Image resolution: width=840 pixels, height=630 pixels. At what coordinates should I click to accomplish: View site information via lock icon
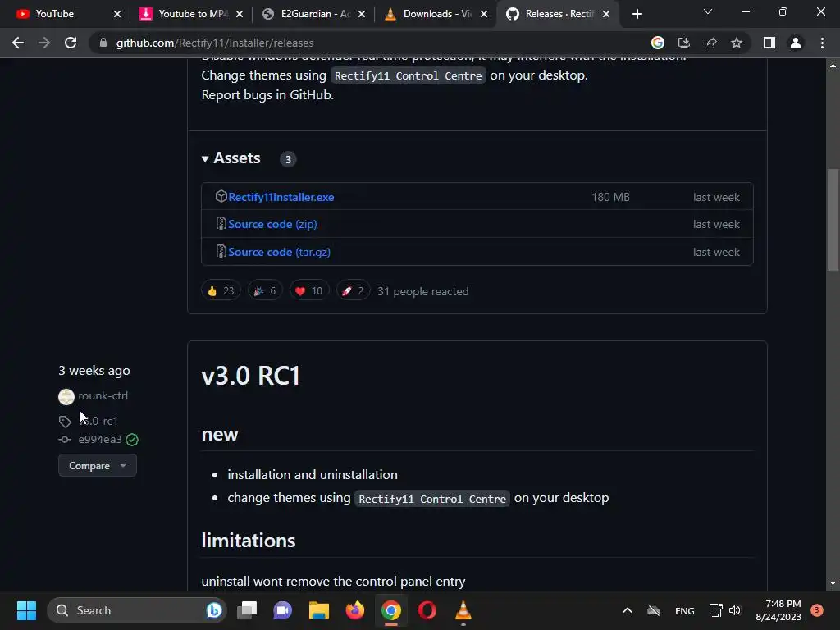103,43
